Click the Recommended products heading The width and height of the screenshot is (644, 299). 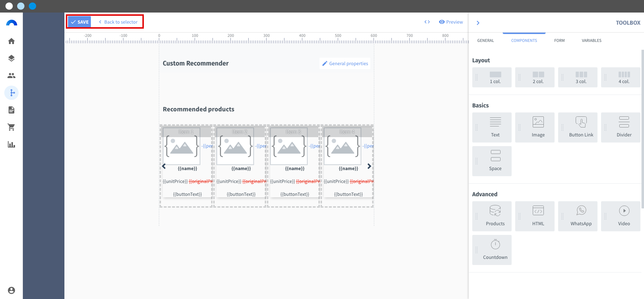199,109
